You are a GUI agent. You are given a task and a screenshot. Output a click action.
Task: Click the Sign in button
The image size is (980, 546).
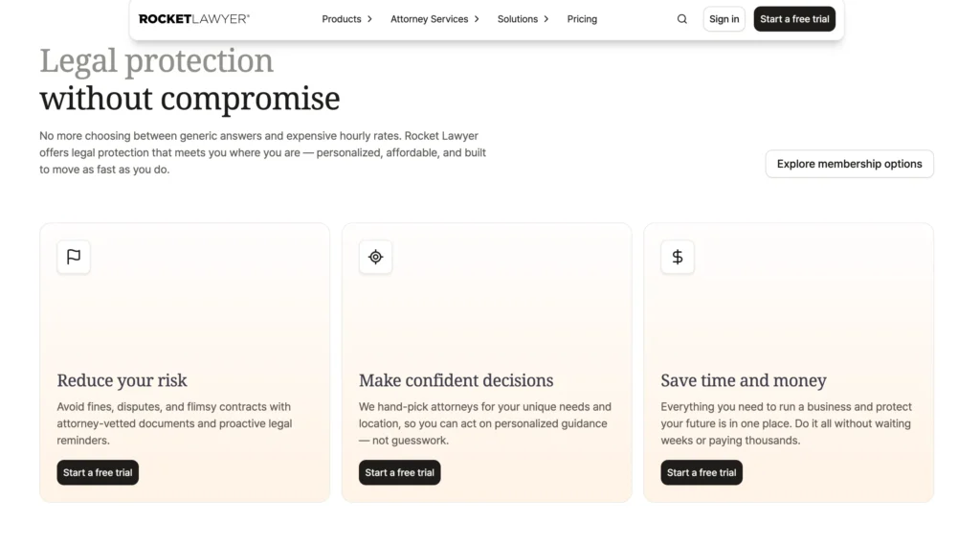[x=724, y=19]
